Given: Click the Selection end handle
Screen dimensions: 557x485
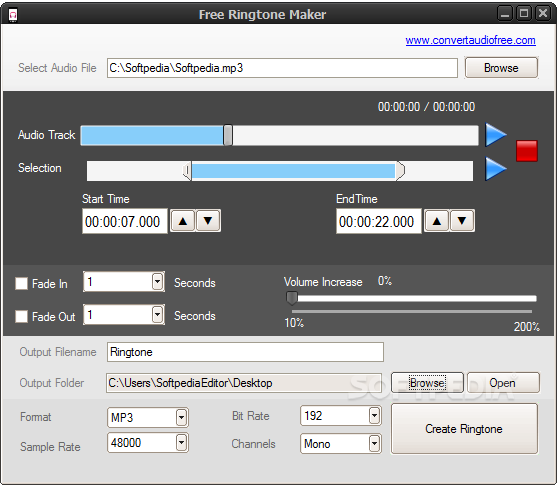Looking at the screenshot, I should (400, 171).
